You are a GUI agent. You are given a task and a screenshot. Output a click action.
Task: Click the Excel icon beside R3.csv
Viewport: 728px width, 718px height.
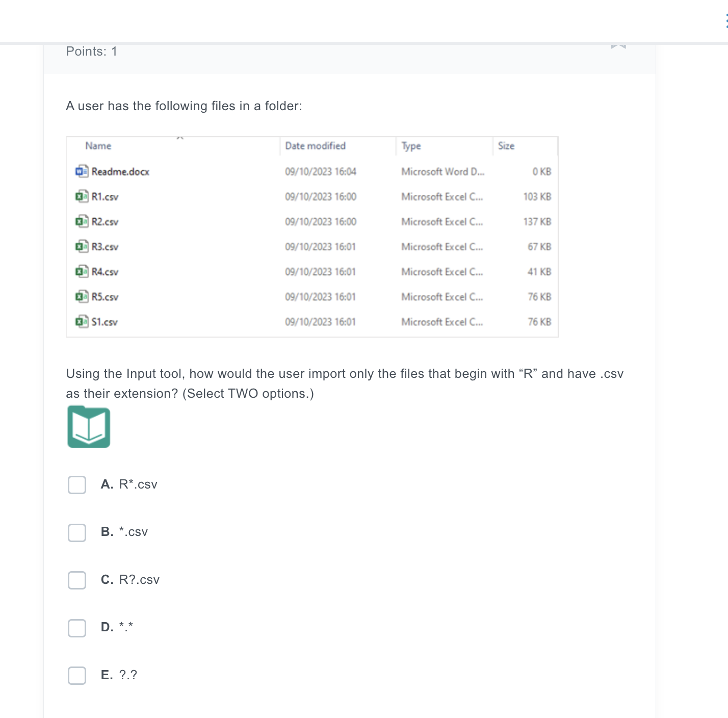(82, 246)
